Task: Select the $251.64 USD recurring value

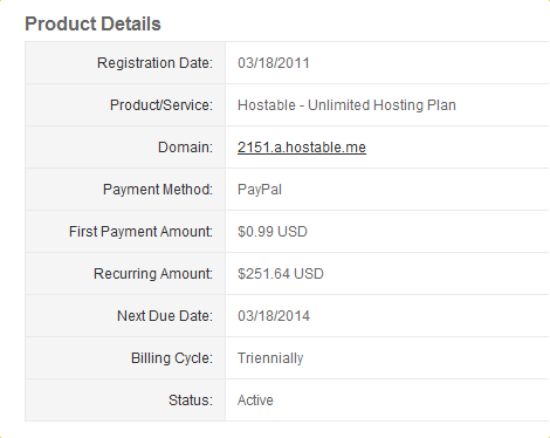Action: pos(281,274)
